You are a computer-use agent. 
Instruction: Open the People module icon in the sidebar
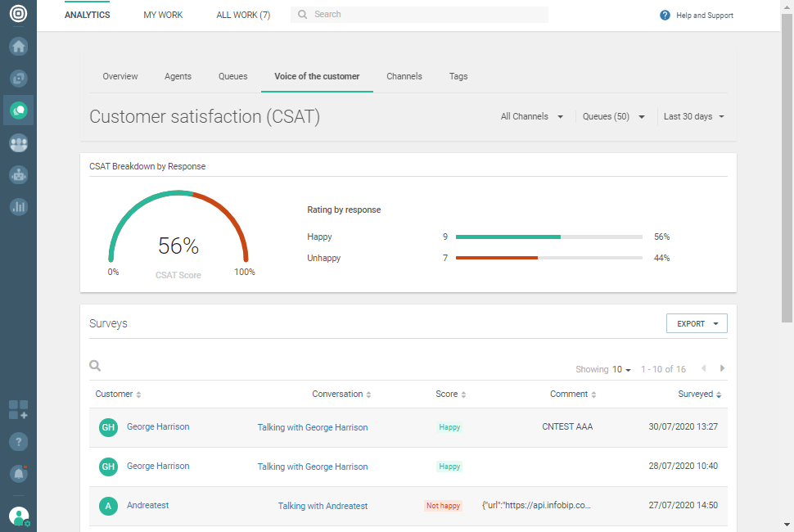coord(18,143)
